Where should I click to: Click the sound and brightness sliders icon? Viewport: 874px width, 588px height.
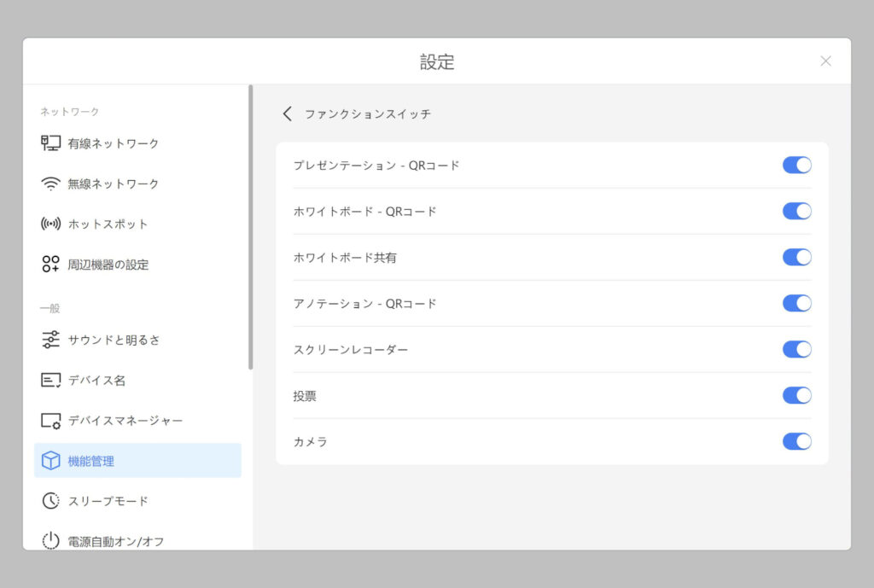(x=51, y=340)
